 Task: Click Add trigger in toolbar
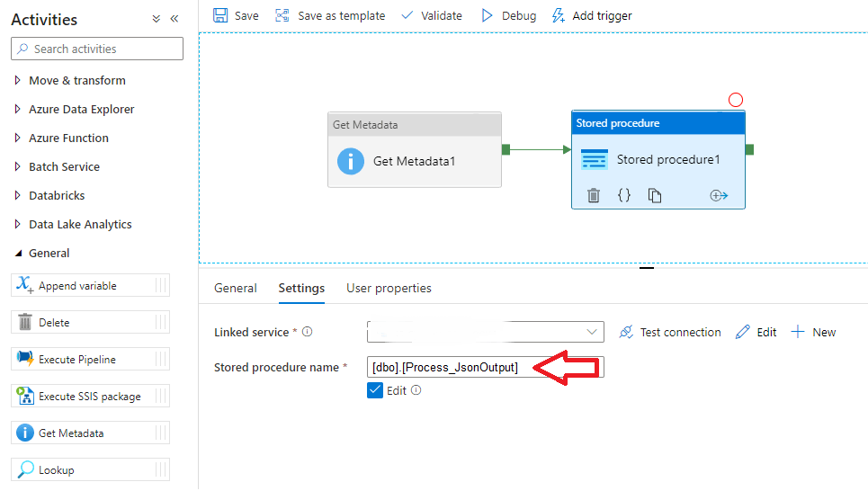click(x=592, y=15)
